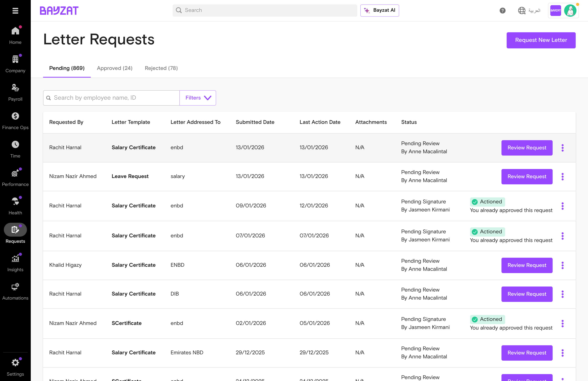Screen dimensions: 588x381
Task: Switch to the Rejected (78) tab
Action: pyautogui.click(x=161, y=68)
